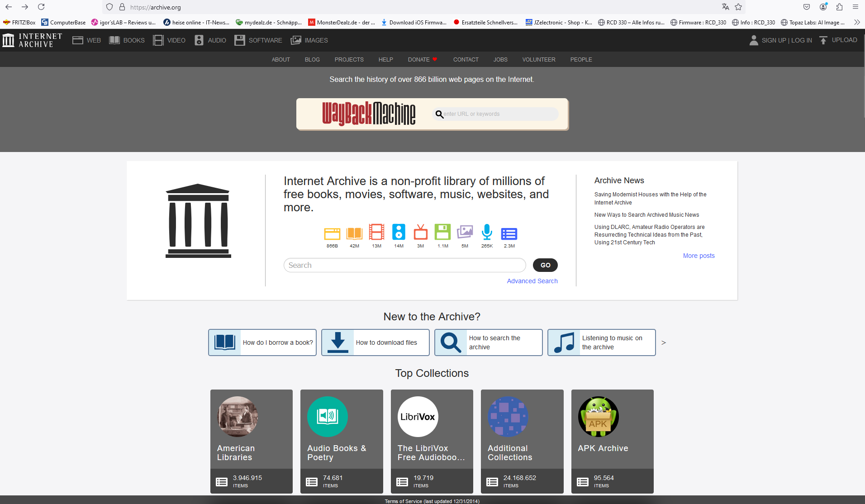Open the DONATE menu item
This screenshot has height=504, width=865.
pyautogui.click(x=423, y=59)
